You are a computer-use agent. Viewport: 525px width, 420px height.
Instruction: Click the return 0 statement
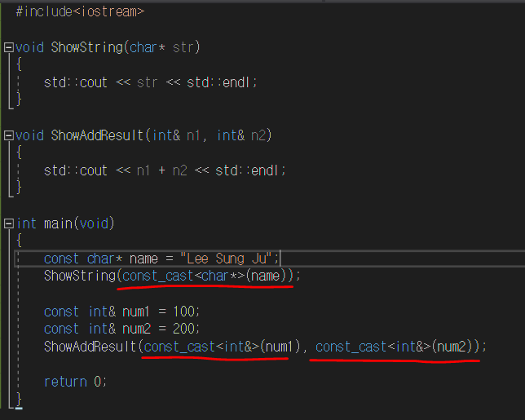pos(75,382)
